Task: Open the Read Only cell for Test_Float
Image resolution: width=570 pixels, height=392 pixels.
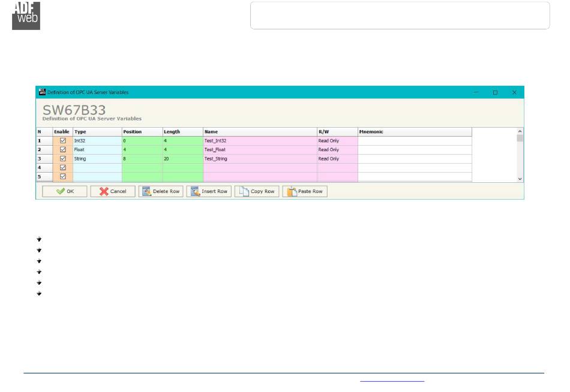Action: [337, 150]
